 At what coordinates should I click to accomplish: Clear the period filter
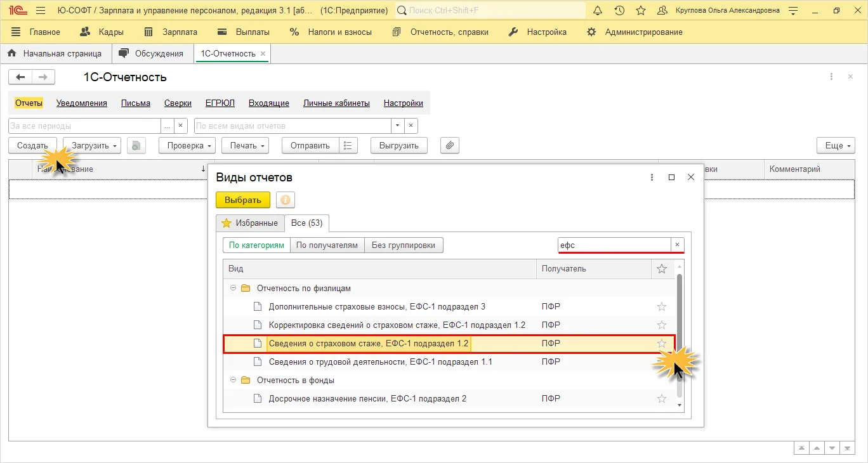pos(181,126)
